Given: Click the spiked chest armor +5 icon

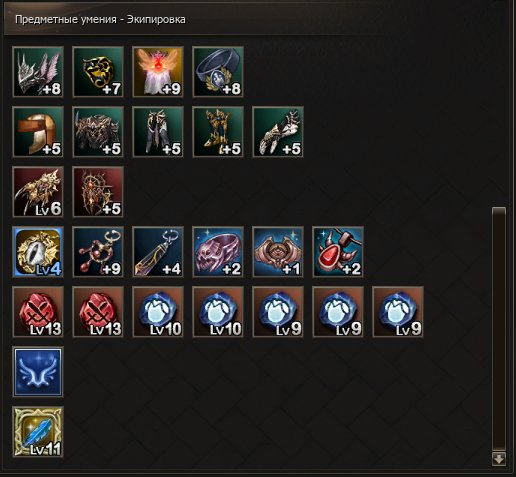Looking at the screenshot, I should pyautogui.click(x=98, y=132).
